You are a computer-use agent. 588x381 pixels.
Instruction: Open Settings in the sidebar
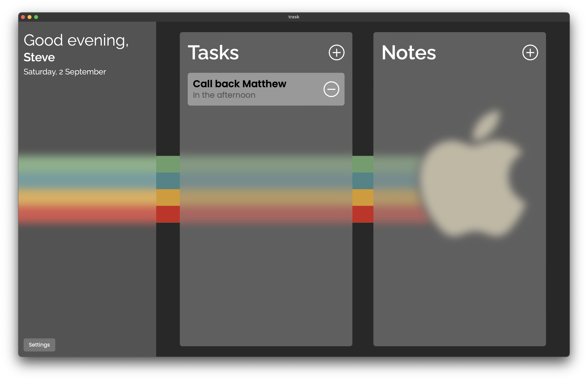pyautogui.click(x=39, y=345)
